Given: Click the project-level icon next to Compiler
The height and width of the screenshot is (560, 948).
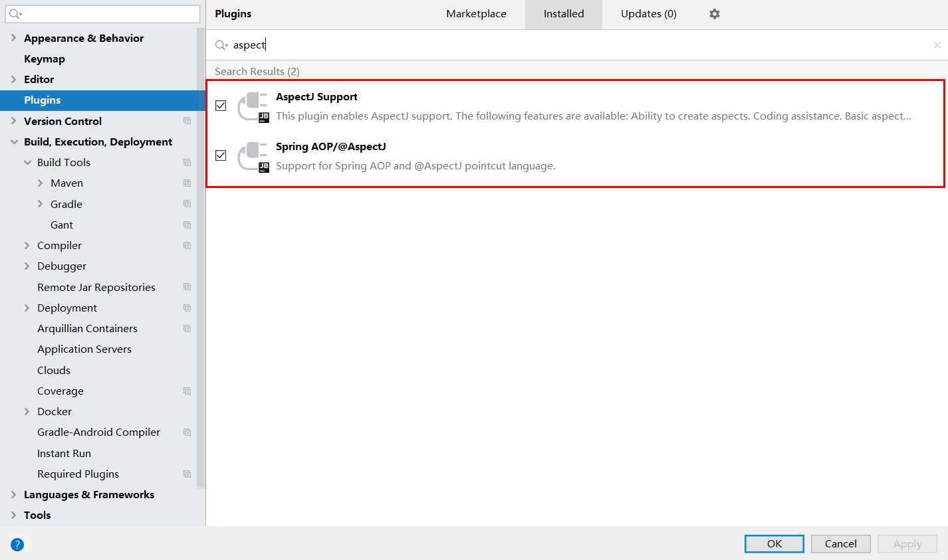Looking at the screenshot, I should (x=187, y=245).
